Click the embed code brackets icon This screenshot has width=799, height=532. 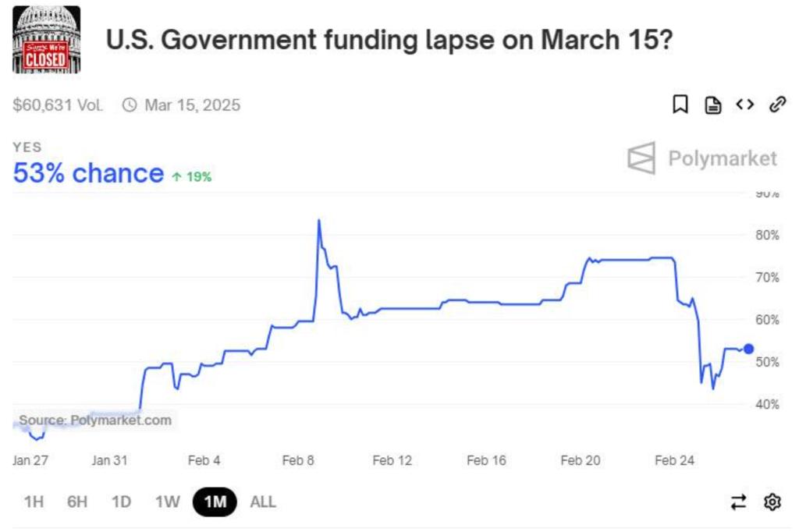pyautogui.click(x=744, y=105)
